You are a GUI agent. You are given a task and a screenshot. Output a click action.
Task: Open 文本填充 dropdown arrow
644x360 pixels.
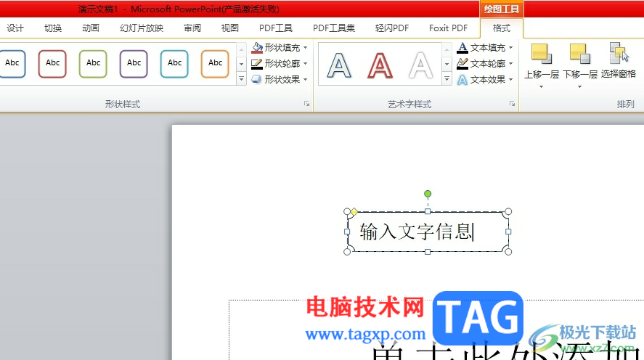tap(511, 48)
